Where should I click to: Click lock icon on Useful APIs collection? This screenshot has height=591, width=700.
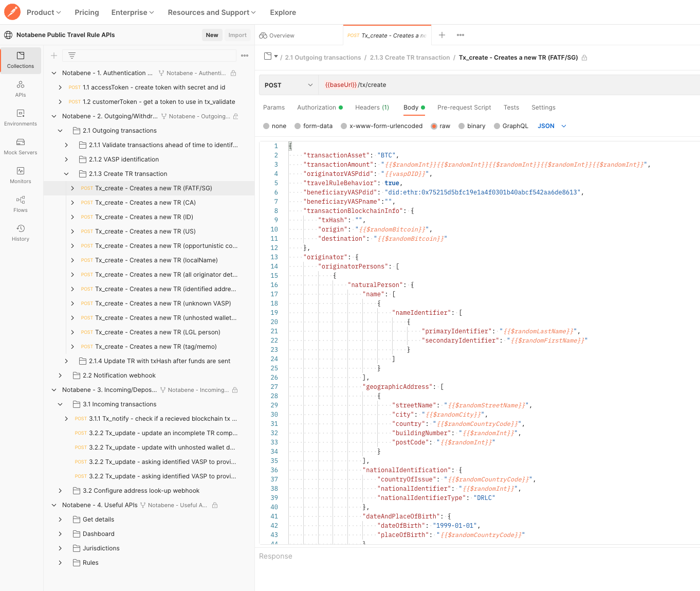coord(215,505)
